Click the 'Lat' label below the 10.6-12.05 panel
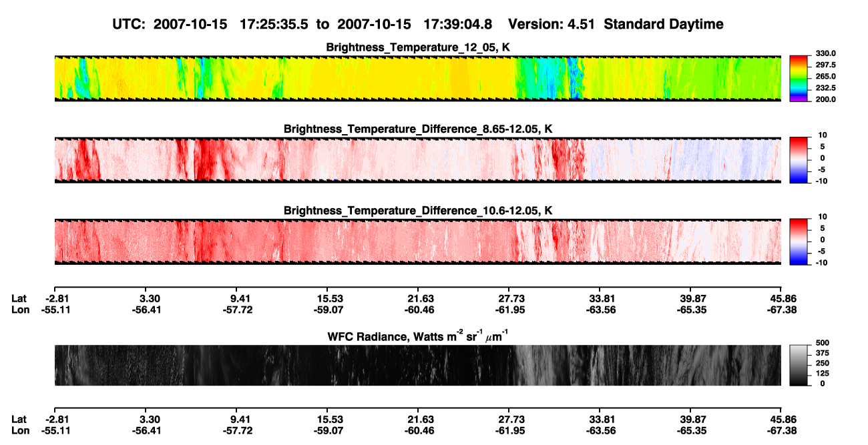868x445 pixels. [x=19, y=298]
